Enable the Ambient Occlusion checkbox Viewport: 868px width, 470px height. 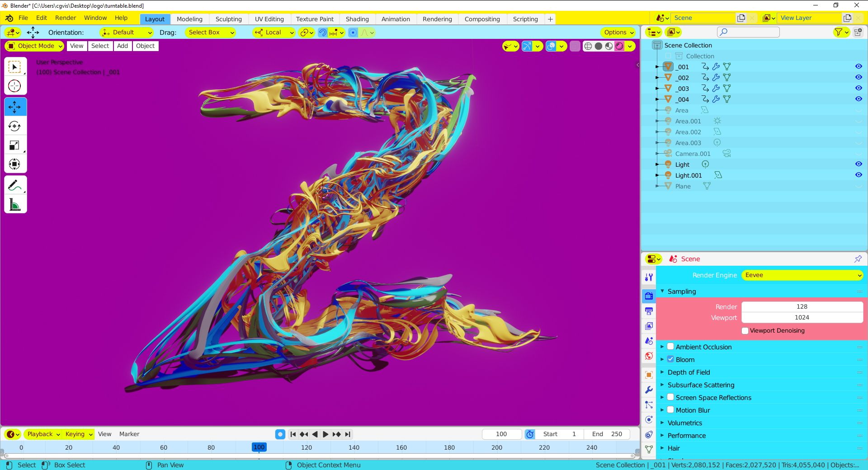pyautogui.click(x=670, y=347)
